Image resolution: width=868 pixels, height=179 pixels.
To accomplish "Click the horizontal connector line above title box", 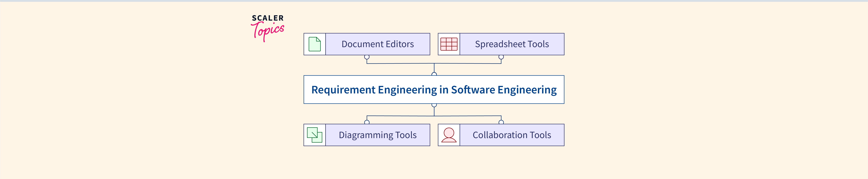I will click(x=401, y=64).
